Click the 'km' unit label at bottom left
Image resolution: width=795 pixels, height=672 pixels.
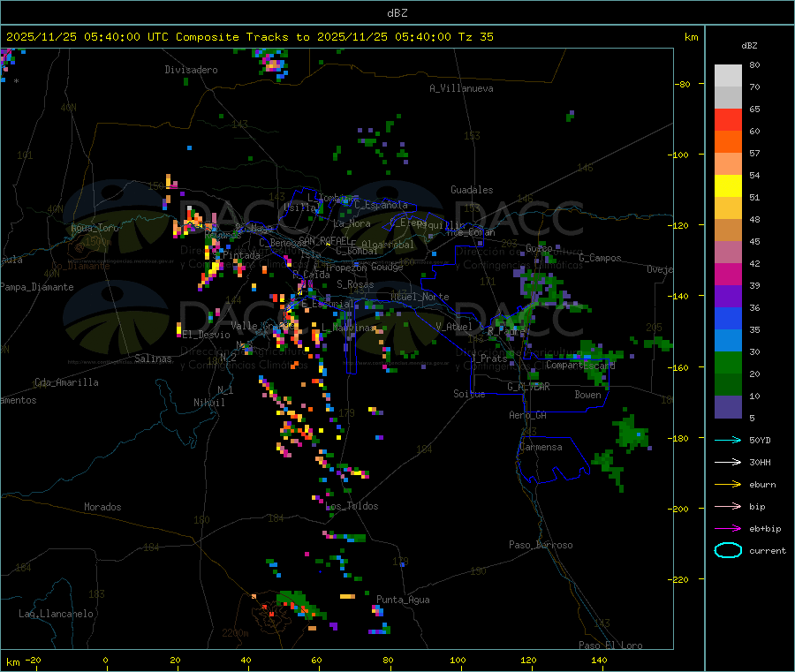pos(12,662)
